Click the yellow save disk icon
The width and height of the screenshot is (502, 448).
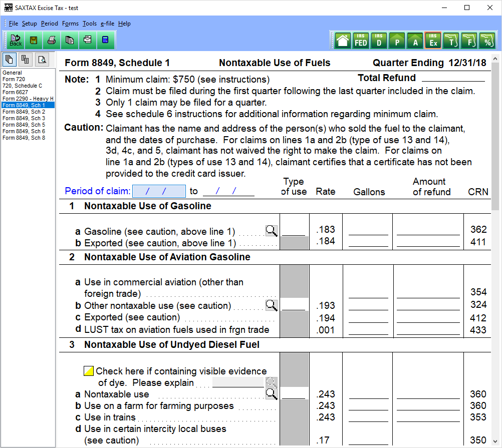click(x=33, y=40)
